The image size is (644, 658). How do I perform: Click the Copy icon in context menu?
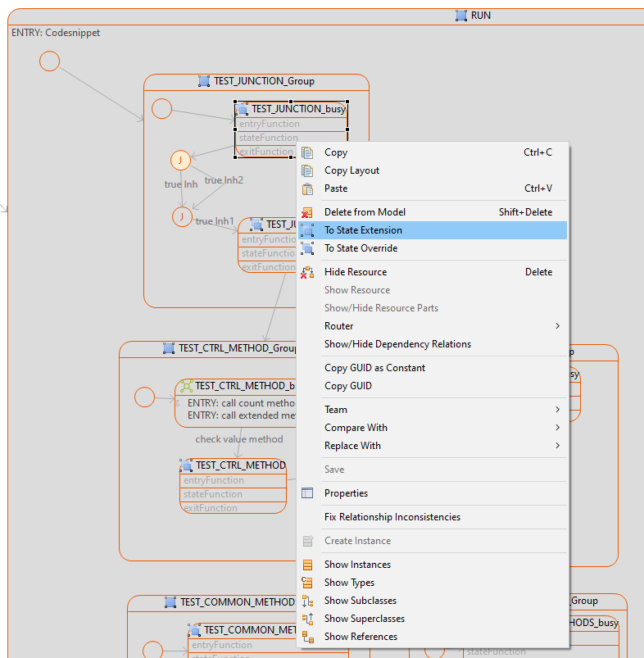(x=307, y=152)
